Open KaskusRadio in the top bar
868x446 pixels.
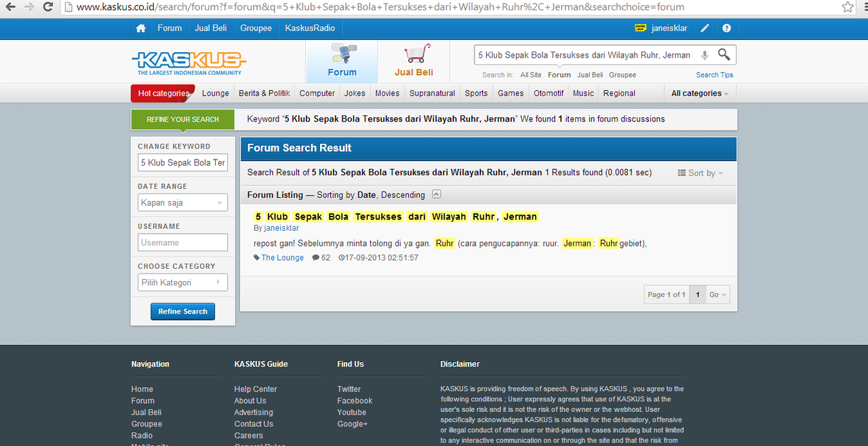click(310, 29)
